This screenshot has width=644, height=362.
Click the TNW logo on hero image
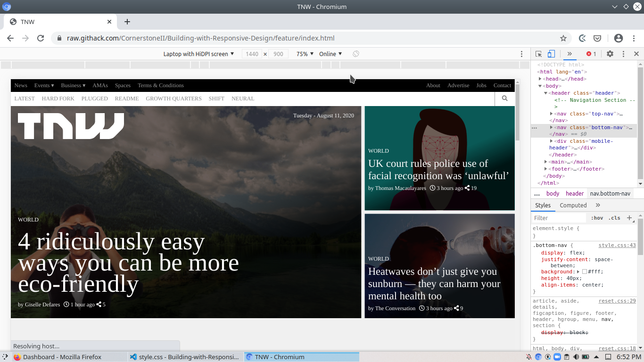pos(71,126)
